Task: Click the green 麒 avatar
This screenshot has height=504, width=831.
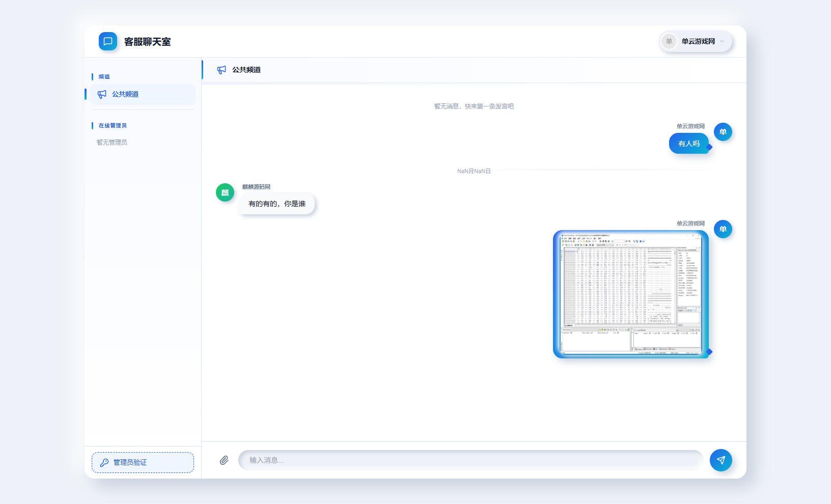Action: pyautogui.click(x=225, y=192)
